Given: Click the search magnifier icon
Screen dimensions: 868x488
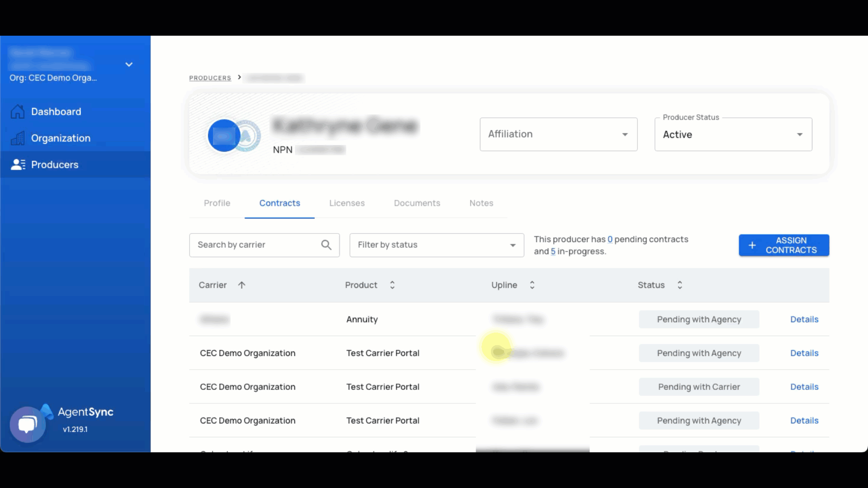Looking at the screenshot, I should pos(326,245).
